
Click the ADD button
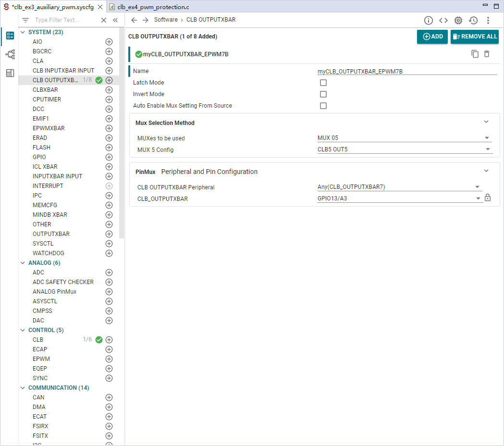[x=432, y=37]
